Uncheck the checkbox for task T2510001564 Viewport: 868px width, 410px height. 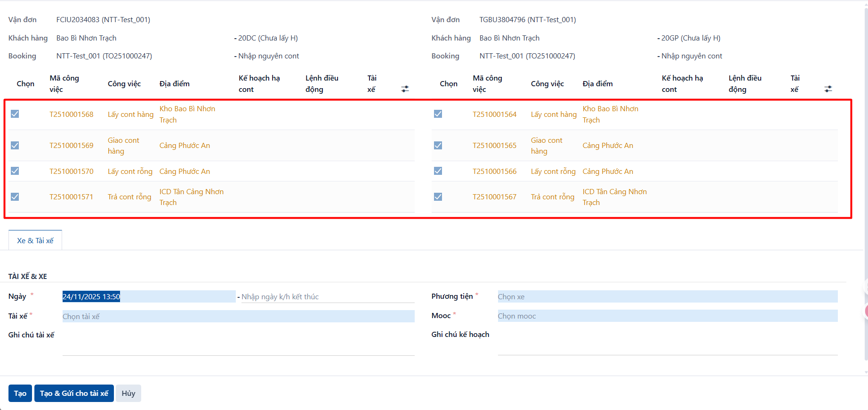(x=438, y=114)
